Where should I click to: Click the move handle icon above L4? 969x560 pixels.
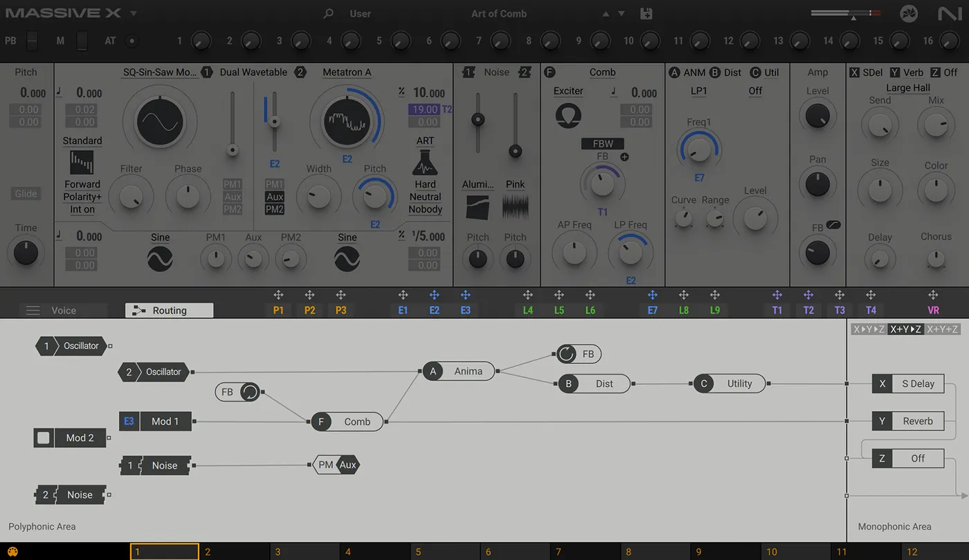(x=527, y=295)
